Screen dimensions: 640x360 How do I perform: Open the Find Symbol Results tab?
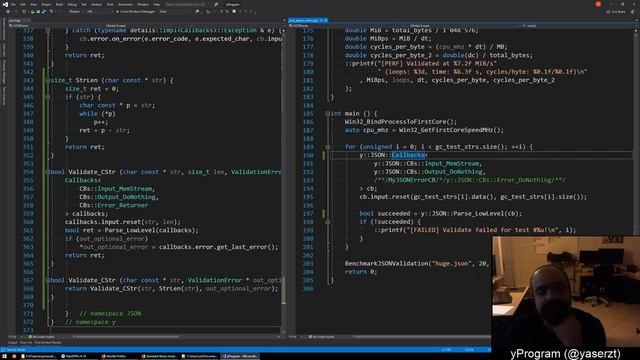coord(48,343)
